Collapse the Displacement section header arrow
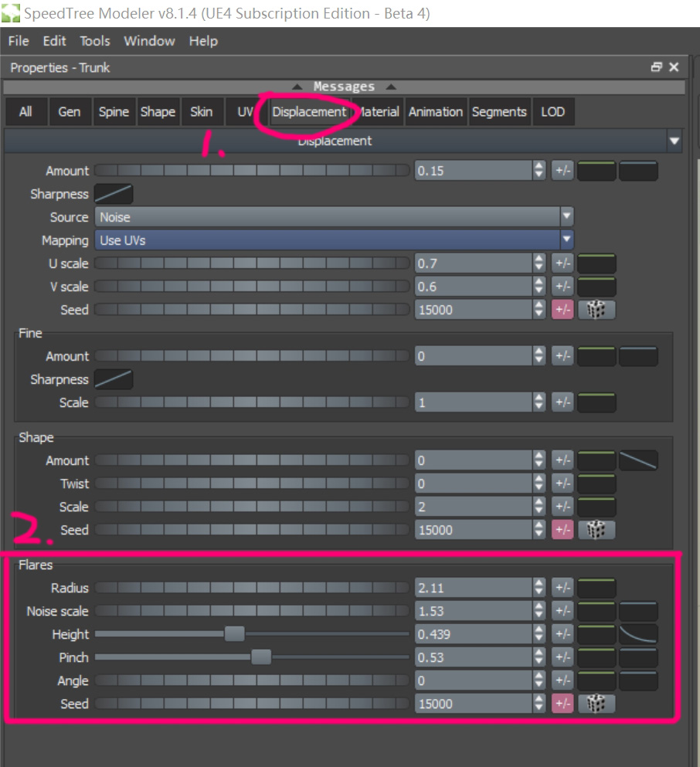Image resolution: width=700 pixels, height=767 pixels. tap(674, 141)
